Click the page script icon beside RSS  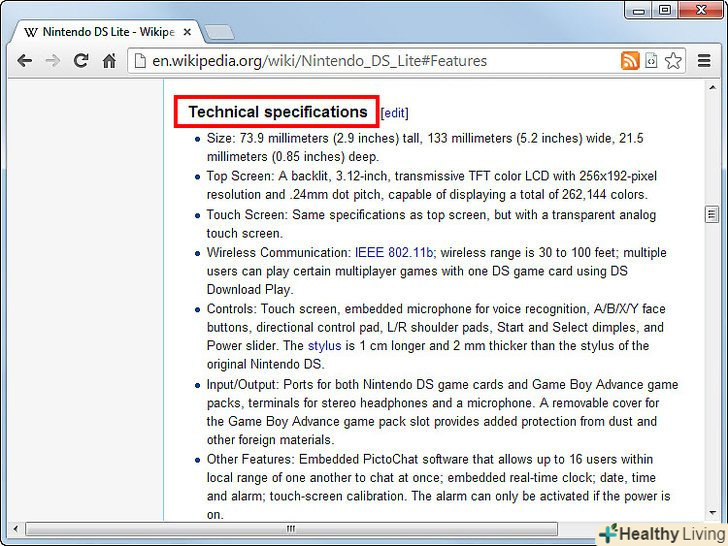click(x=651, y=61)
